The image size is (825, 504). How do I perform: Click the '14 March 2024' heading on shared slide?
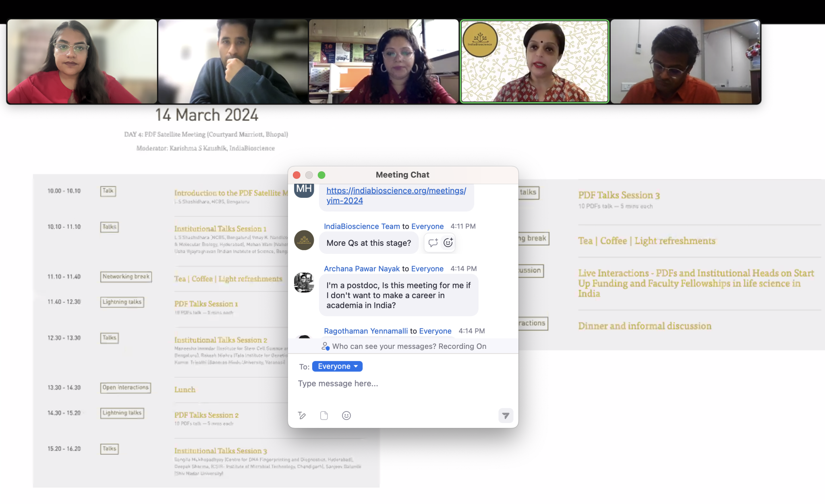tap(207, 115)
